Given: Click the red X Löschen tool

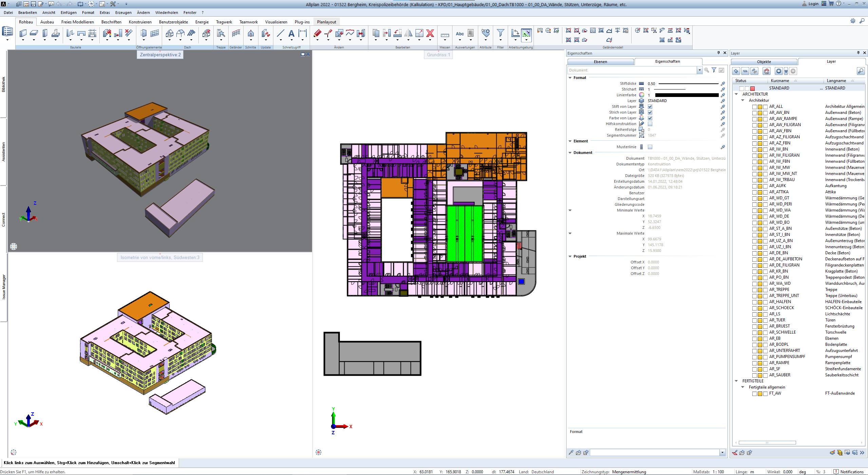Looking at the screenshot, I should tap(430, 34).
